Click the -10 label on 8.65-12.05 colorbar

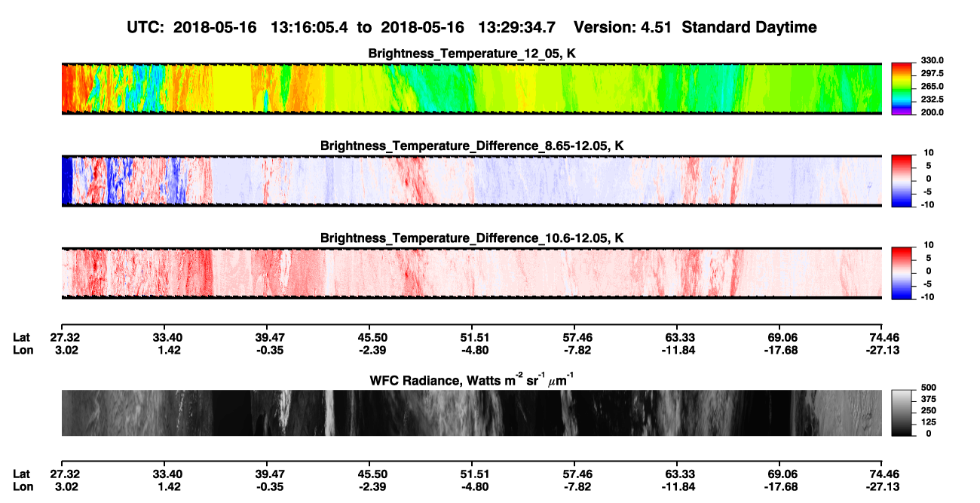927,204
